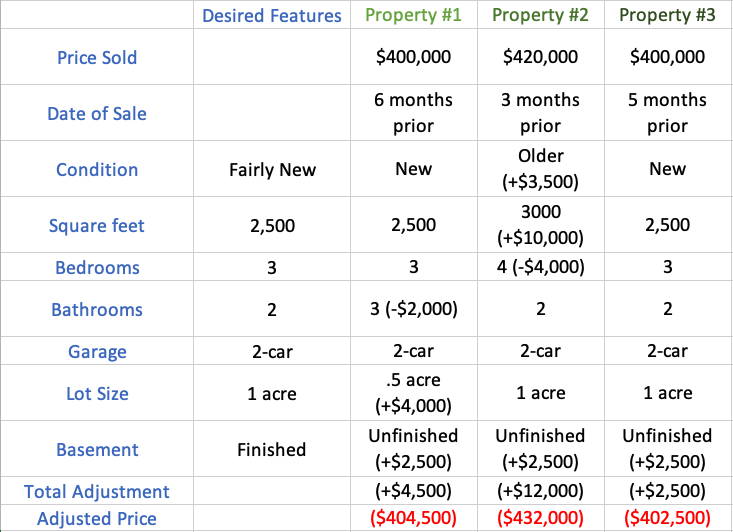Click the 6 months prior cell
Viewport: 733px width, 532px height.
(414, 113)
